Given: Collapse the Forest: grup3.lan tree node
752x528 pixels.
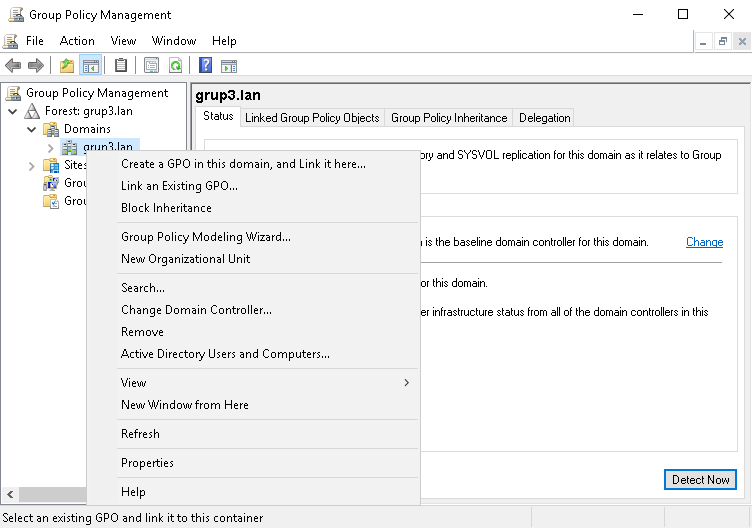Looking at the screenshot, I should (x=13, y=111).
